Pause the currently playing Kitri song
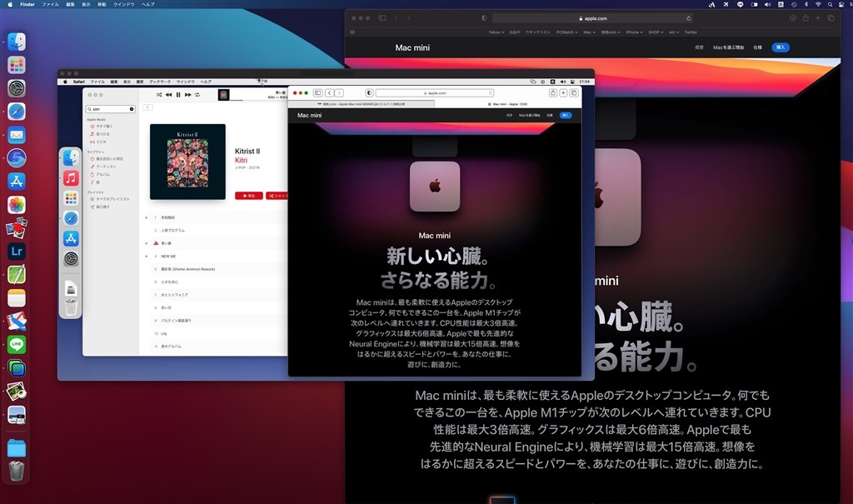This screenshot has height=504, width=853. pos(178,94)
